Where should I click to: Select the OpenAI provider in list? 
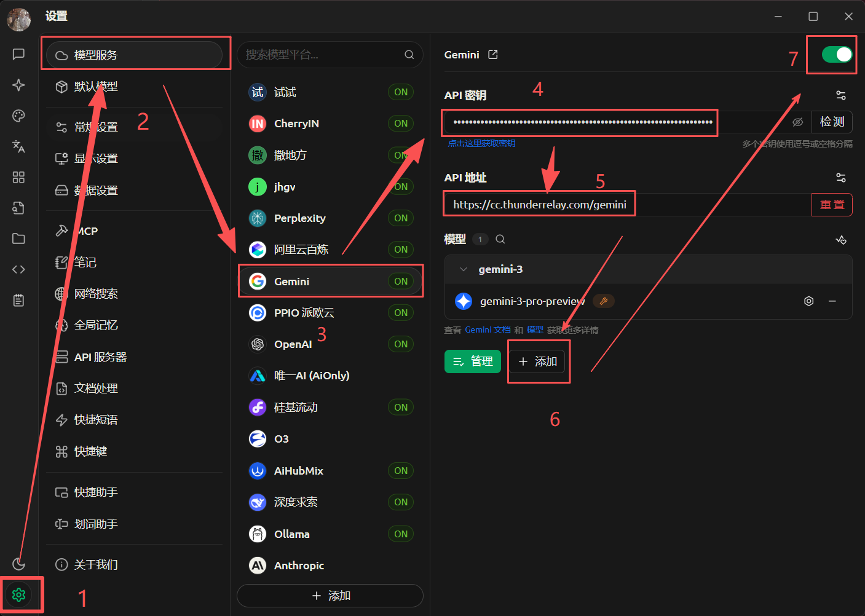[330, 344]
